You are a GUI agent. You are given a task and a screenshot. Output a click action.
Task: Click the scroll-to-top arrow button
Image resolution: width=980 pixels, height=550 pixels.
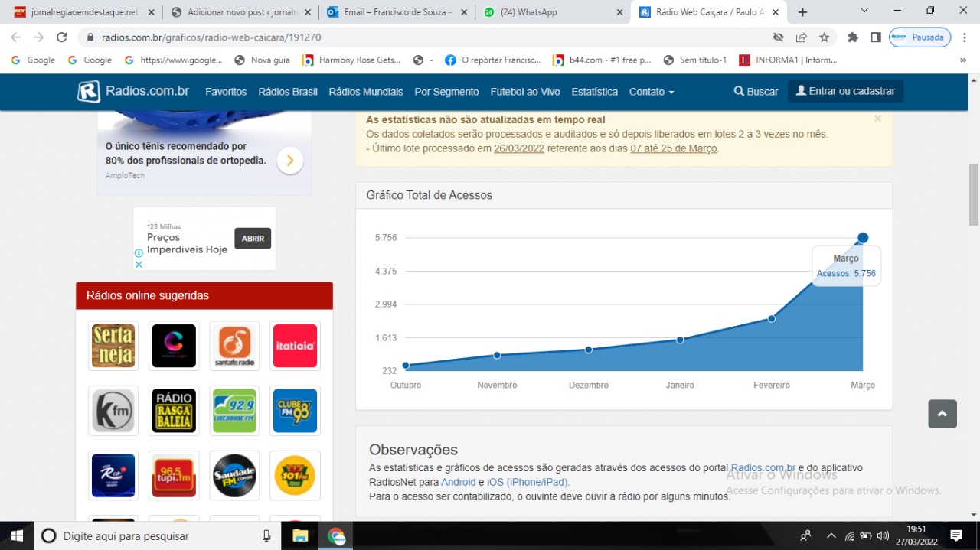942,414
